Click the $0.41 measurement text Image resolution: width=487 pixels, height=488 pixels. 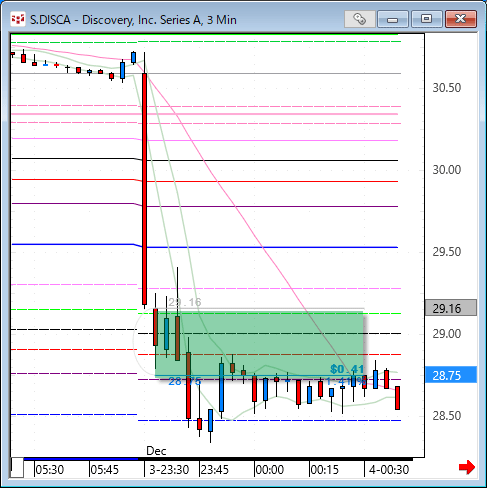pos(347,369)
